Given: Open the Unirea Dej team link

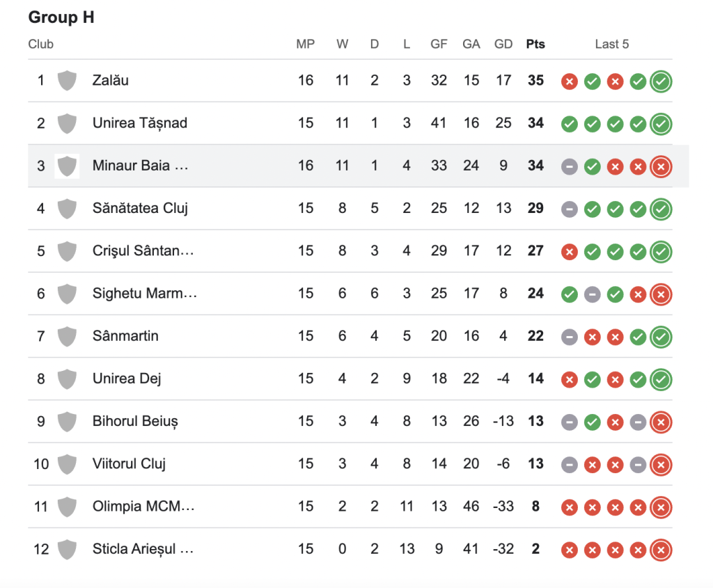Looking at the screenshot, I should coord(125,379).
